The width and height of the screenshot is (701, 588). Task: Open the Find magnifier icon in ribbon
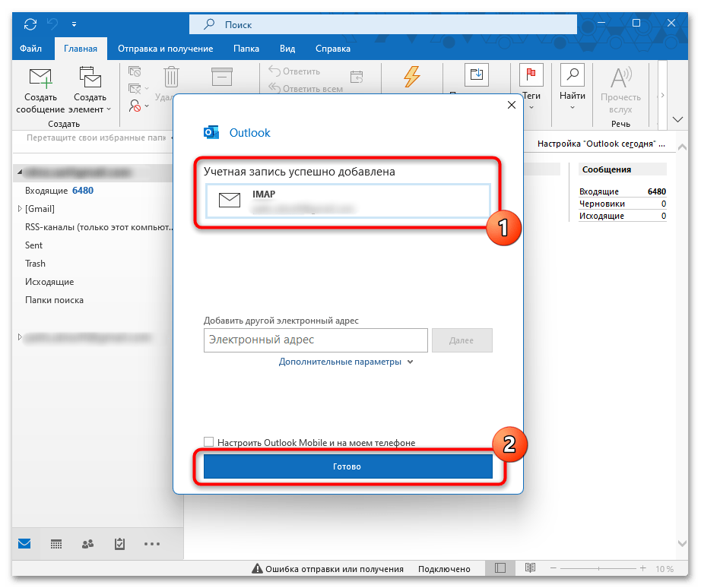coord(572,76)
